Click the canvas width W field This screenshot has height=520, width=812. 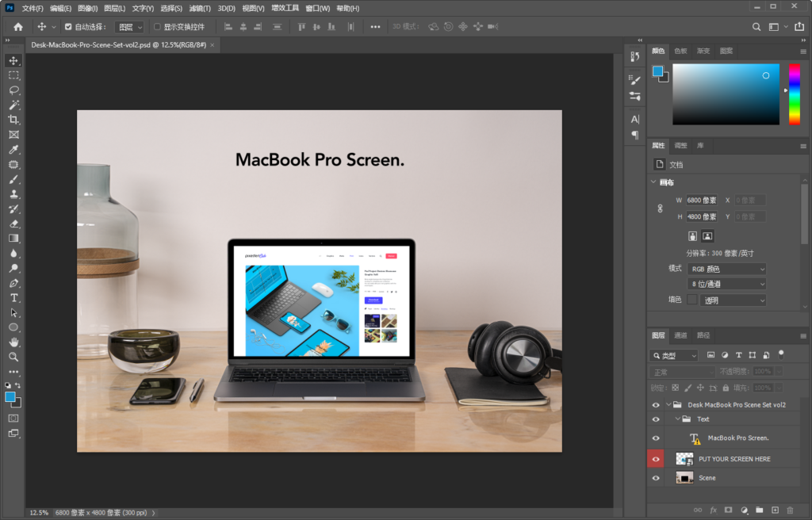(702, 200)
